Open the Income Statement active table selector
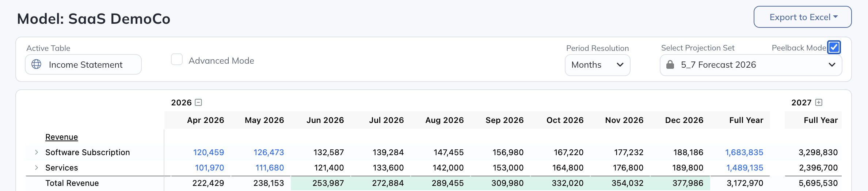Screen dimensions: 868x191 click(83, 64)
